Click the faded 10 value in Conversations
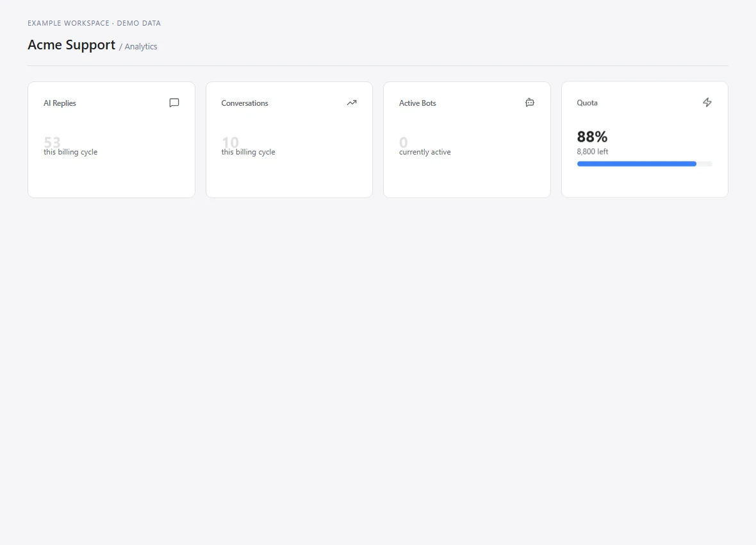 [x=230, y=142]
